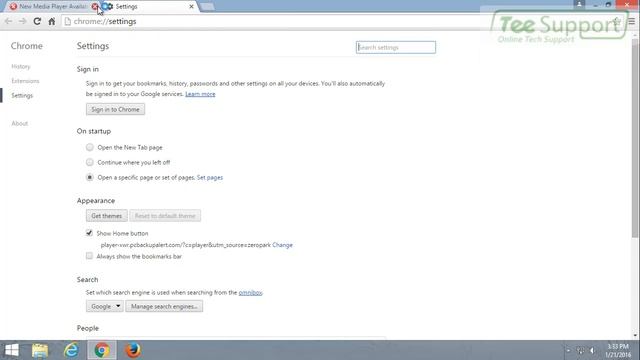Close the New Media Player tab

click(95, 7)
